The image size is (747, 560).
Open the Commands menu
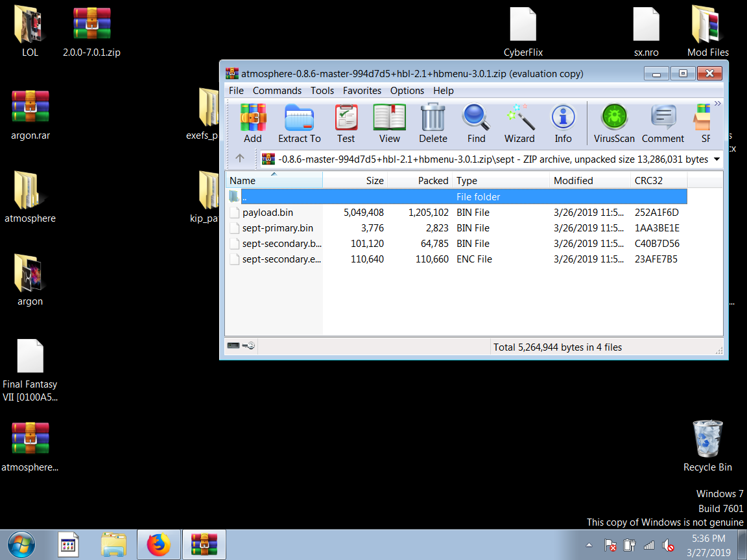277,91
